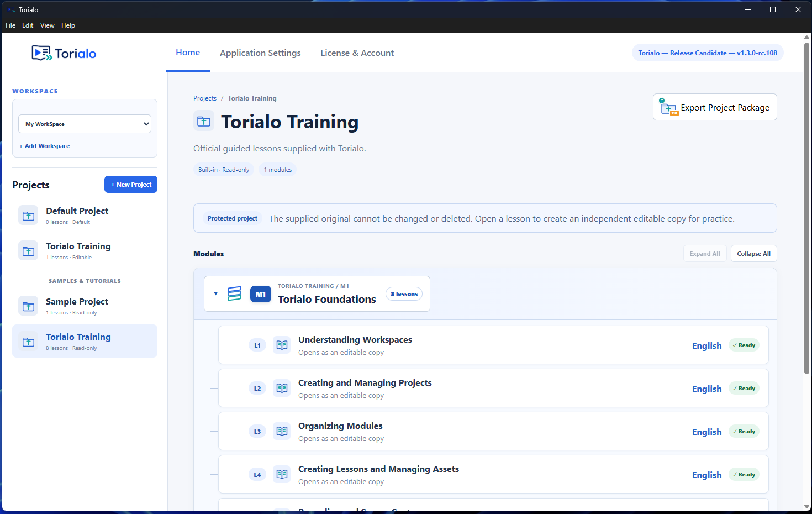Click the L2 lesson badge
Image resolution: width=812 pixels, height=514 pixels.
point(257,389)
